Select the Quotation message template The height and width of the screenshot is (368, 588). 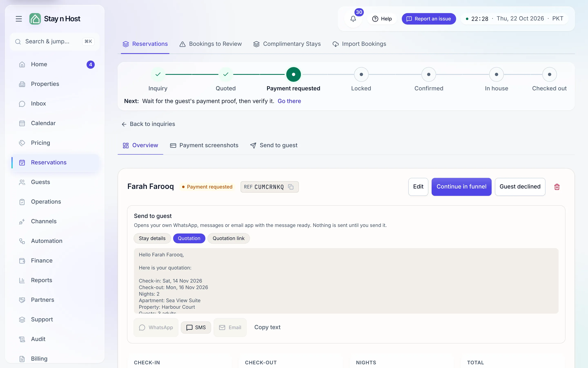(189, 238)
